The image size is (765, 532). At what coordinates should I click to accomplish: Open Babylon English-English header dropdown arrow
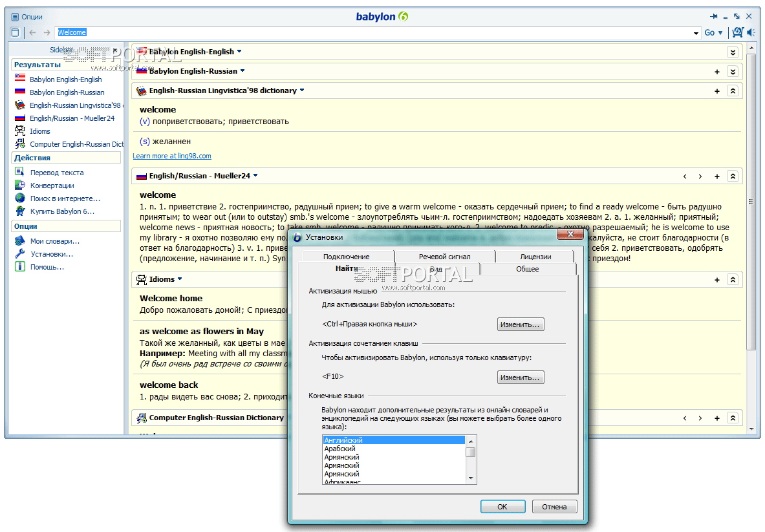coord(239,51)
